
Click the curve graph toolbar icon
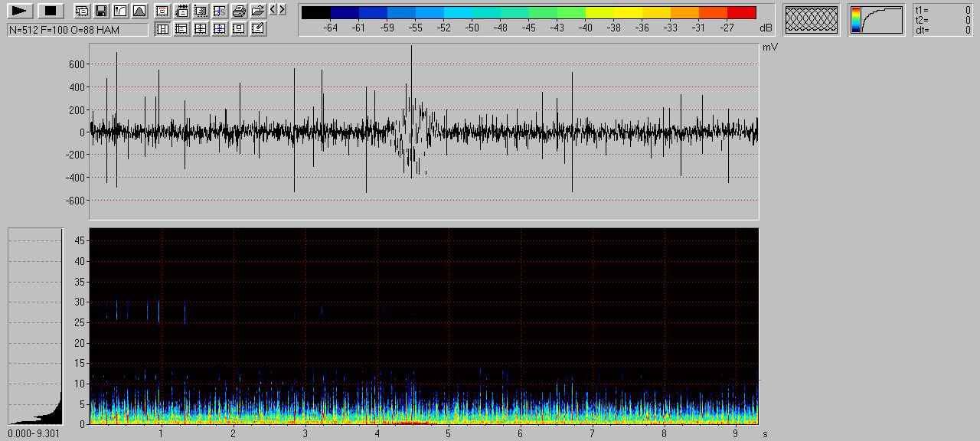coord(119,11)
